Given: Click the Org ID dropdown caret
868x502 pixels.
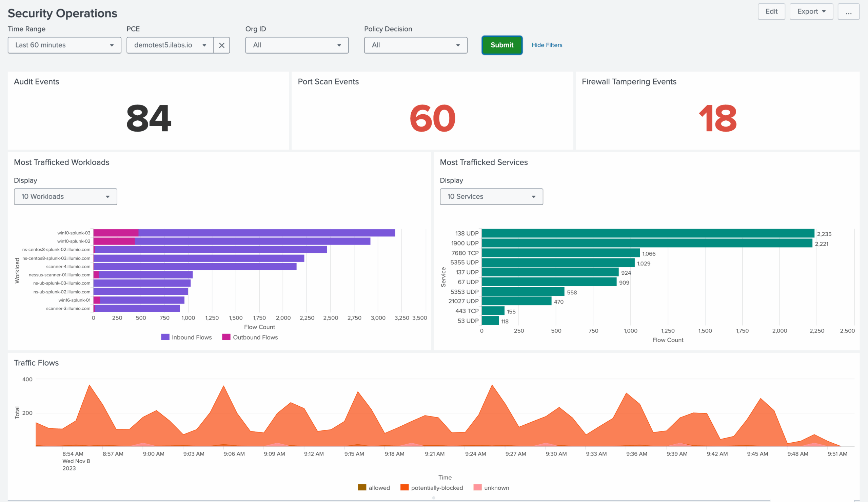Looking at the screenshot, I should (x=339, y=45).
